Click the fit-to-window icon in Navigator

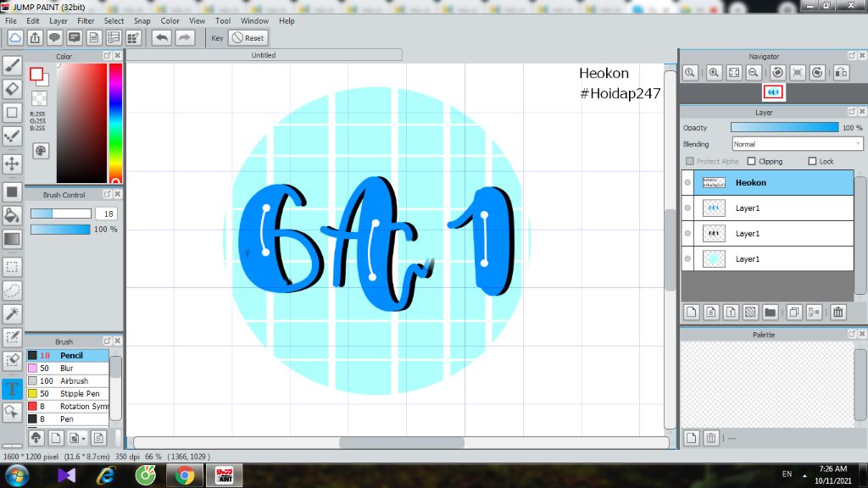(x=734, y=73)
